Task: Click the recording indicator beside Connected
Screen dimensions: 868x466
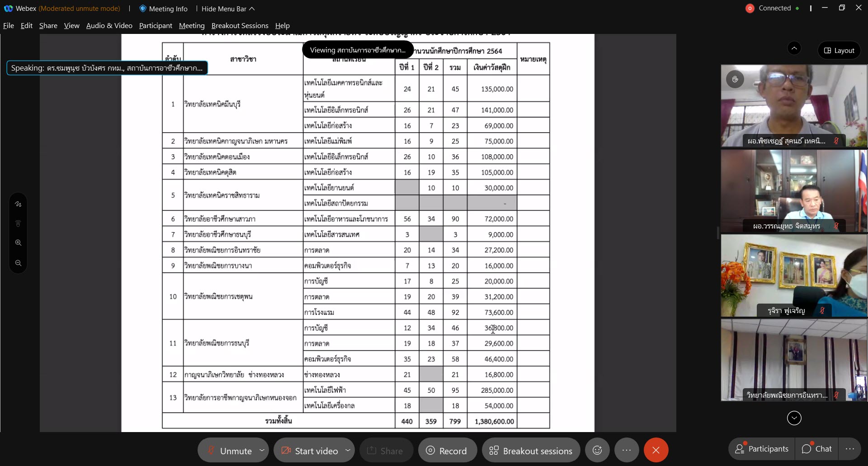Action: point(750,8)
